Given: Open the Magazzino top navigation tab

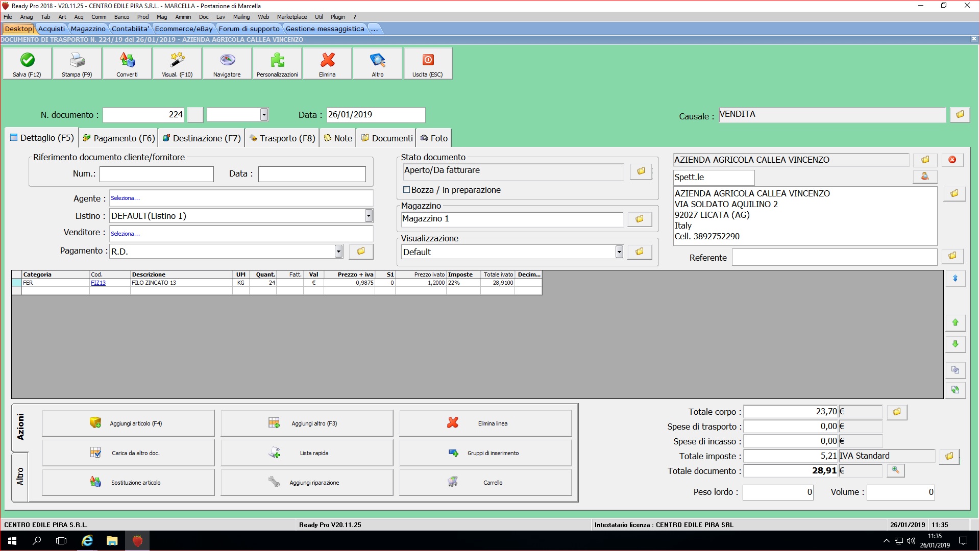Looking at the screenshot, I should (x=88, y=29).
